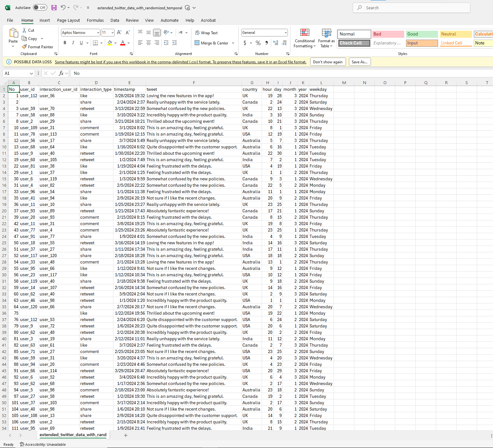Open Conditional Formatting options

click(x=304, y=38)
